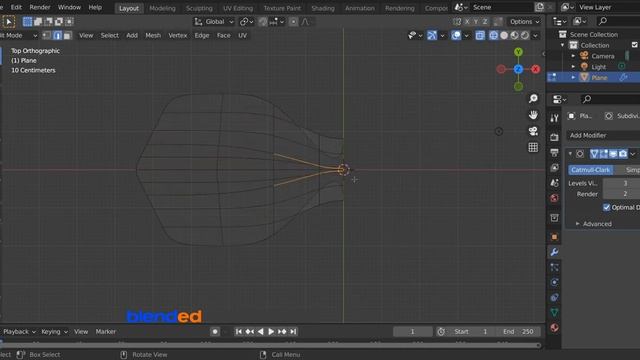Screen dimensions: 640x360
Task: Toggle viewport gizmos
Action: pos(432,36)
